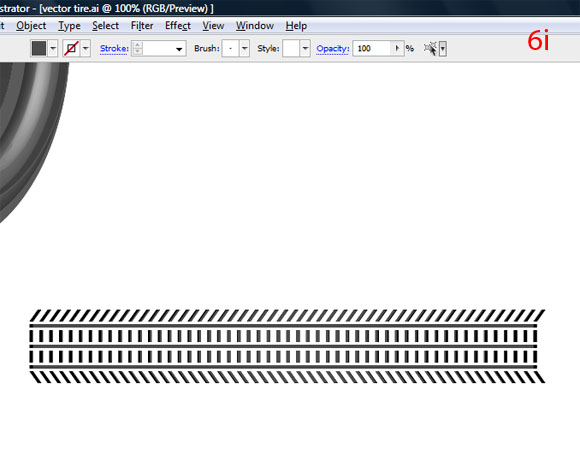Open the stroke weight dropdown
The height and width of the screenshot is (449, 580).
[x=179, y=49]
